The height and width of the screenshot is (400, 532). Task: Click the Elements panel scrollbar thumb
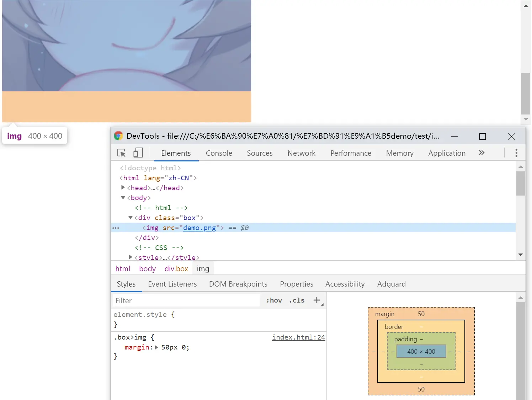[521, 183]
